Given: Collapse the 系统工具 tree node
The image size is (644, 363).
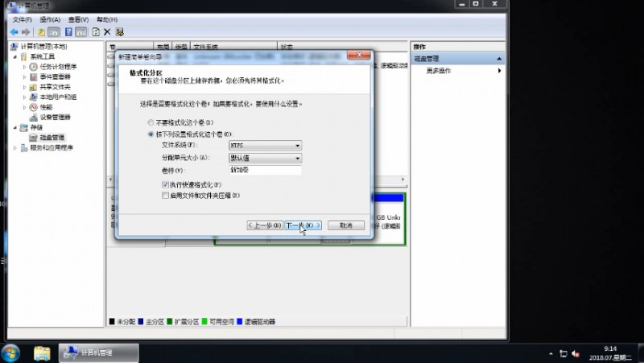Looking at the screenshot, I should 15,56.
